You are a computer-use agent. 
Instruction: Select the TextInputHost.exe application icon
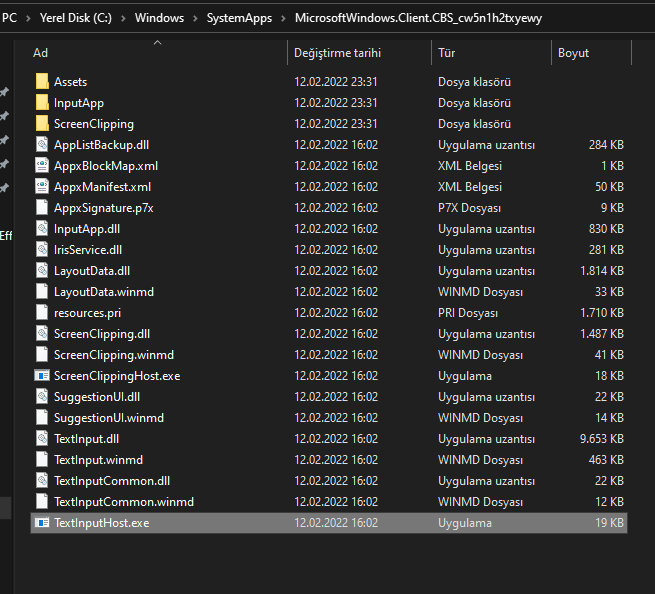(42, 523)
